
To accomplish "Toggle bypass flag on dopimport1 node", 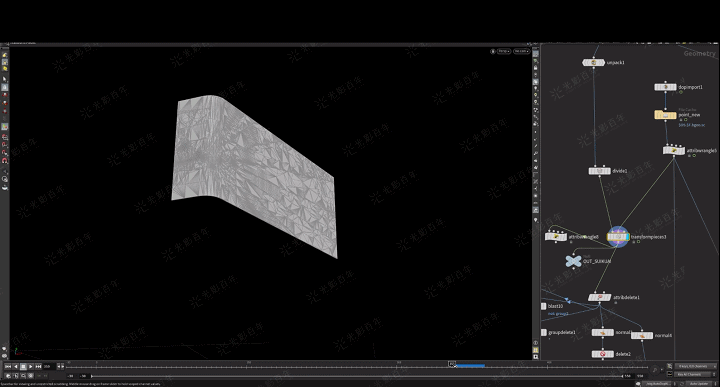I will (x=657, y=87).
